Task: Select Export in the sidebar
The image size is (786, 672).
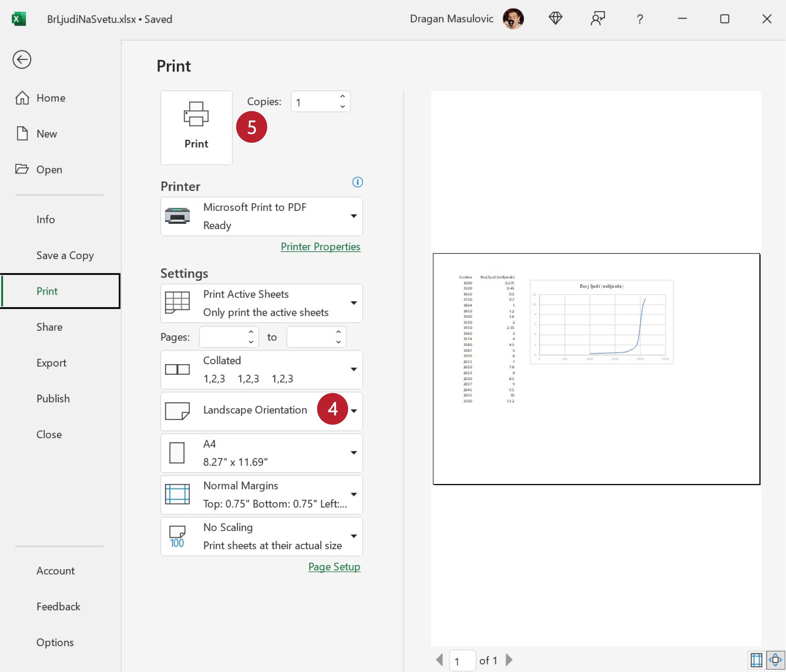Action: 51,363
